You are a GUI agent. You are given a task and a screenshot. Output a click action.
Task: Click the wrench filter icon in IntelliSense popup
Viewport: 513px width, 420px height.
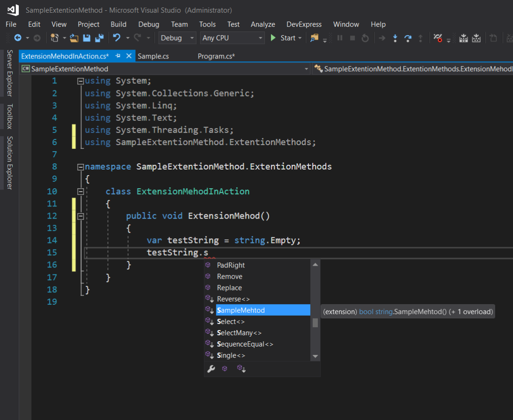tap(211, 368)
